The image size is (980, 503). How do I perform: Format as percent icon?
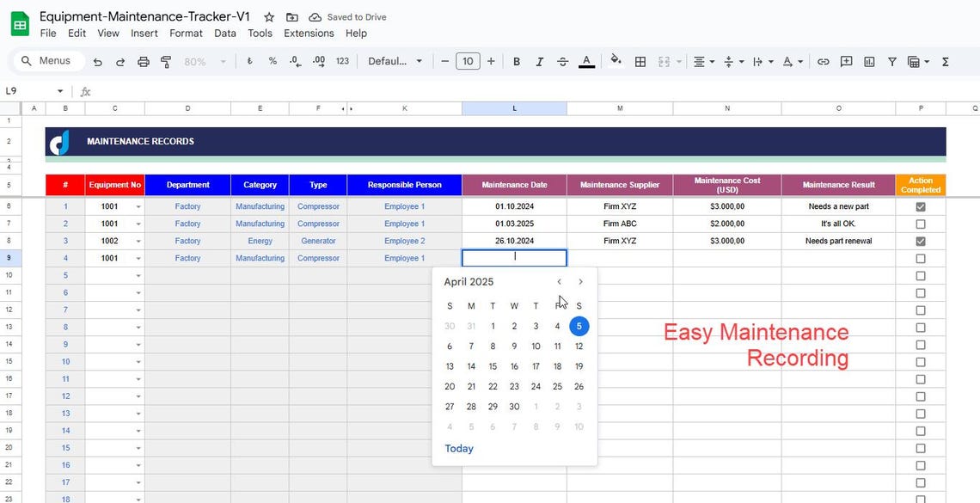(273, 61)
